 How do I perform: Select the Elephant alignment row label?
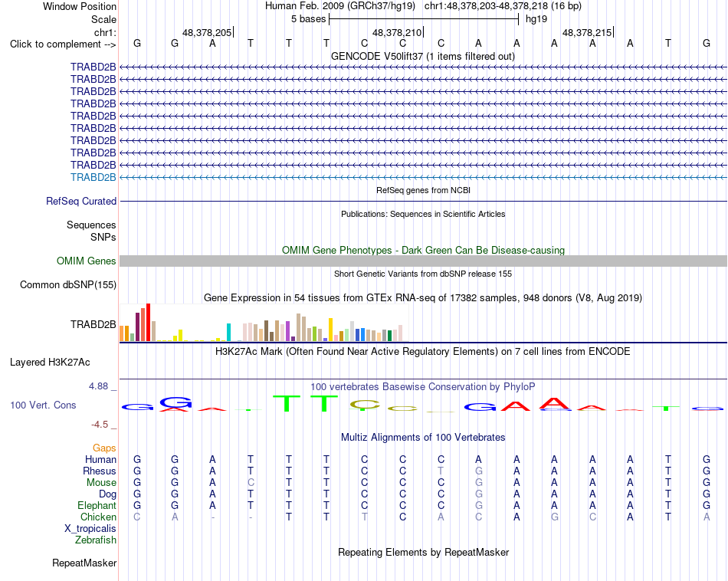click(x=97, y=505)
